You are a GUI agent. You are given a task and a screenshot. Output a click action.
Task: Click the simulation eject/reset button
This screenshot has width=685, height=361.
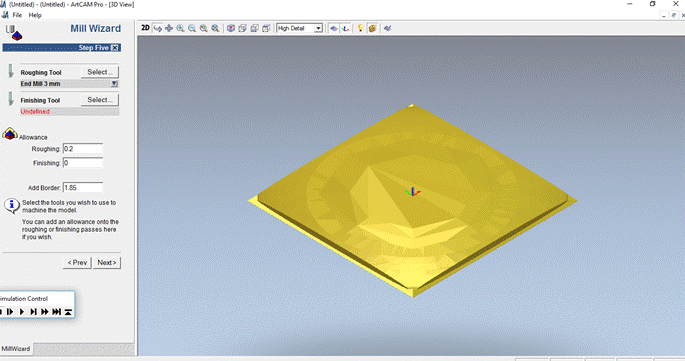(68, 312)
